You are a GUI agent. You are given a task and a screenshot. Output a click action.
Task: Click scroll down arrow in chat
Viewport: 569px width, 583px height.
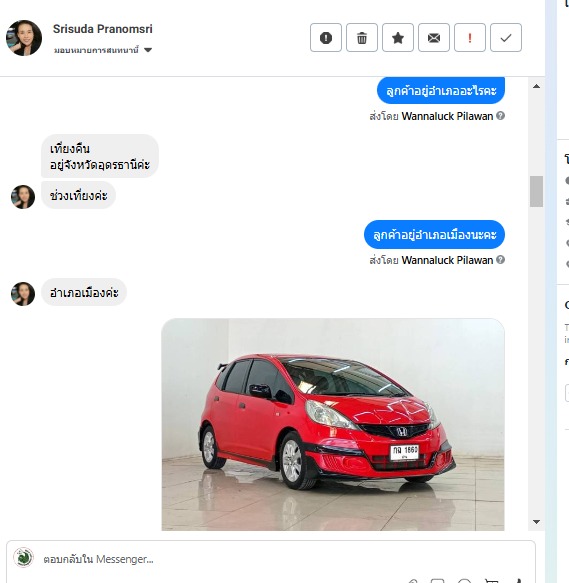(x=536, y=522)
